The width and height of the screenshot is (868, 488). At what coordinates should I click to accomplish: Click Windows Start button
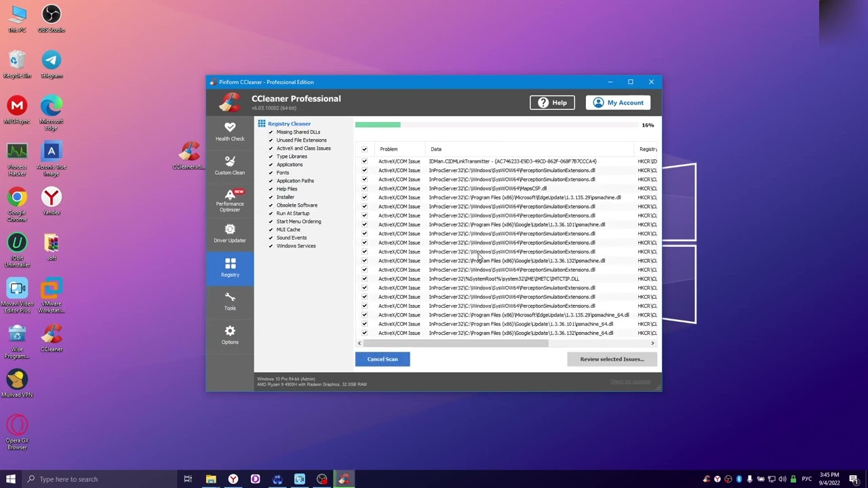pyautogui.click(x=11, y=479)
